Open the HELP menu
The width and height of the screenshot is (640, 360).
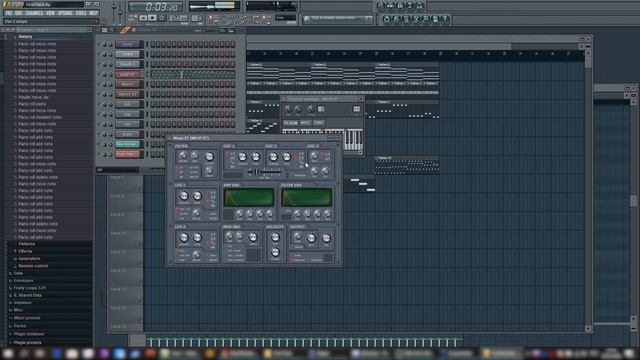coord(93,13)
